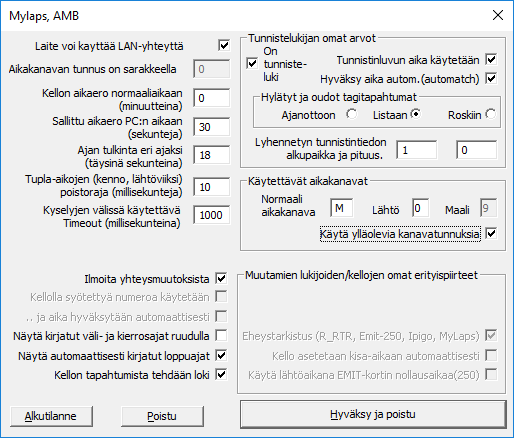The width and height of the screenshot is (514, 438).
Task: Toggle 'Laite voi kayttää LAN-yhteyttä' checkbox
Action: (224, 45)
